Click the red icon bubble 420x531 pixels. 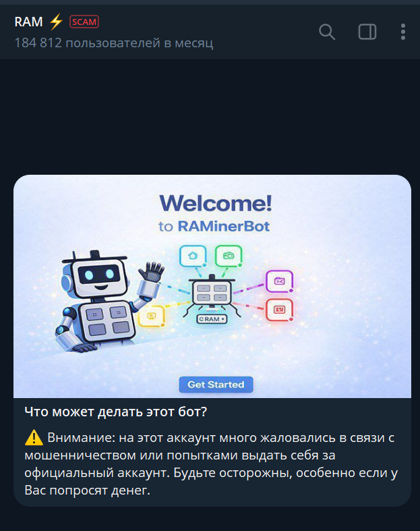tap(279, 310)
